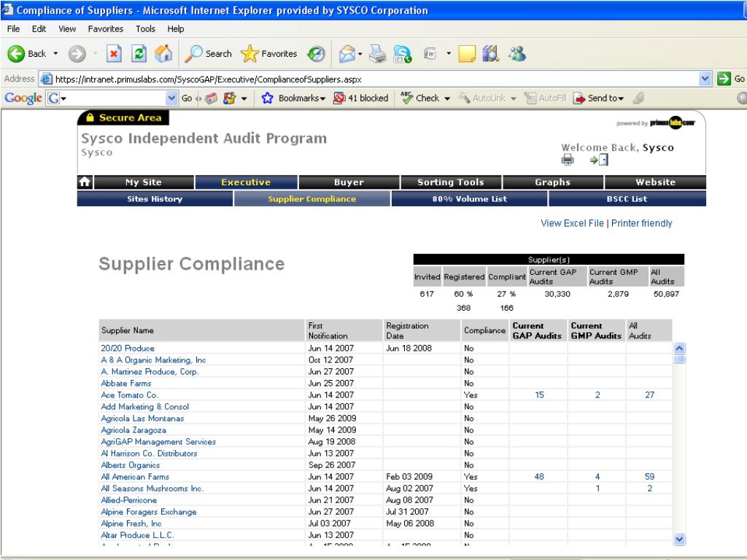Open Search magnifier in toolbar
The height and width of the screenshot is (560, 747).
pos(208,54)
